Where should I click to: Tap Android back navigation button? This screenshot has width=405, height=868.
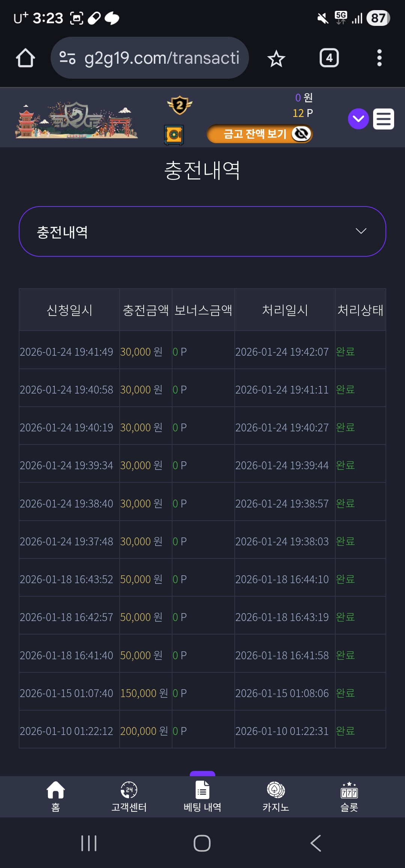(x=316, y=843)
